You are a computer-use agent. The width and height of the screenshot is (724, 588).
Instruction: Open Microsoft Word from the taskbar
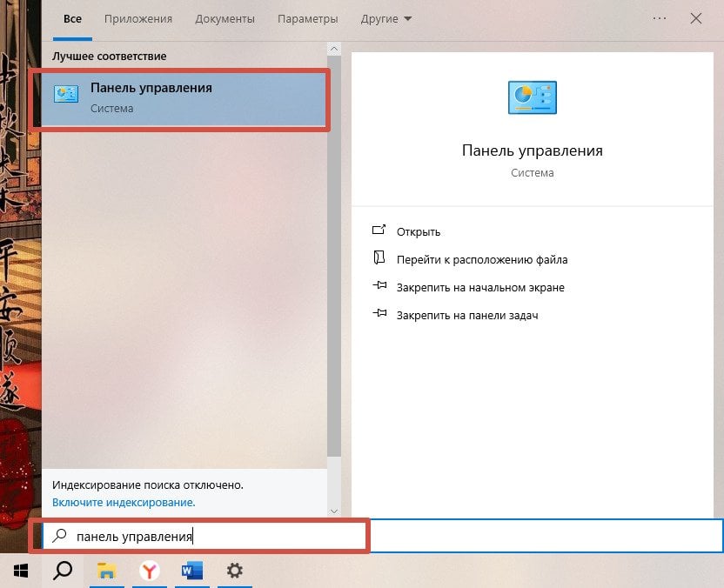pyautogui.click(x=192, y=571)
